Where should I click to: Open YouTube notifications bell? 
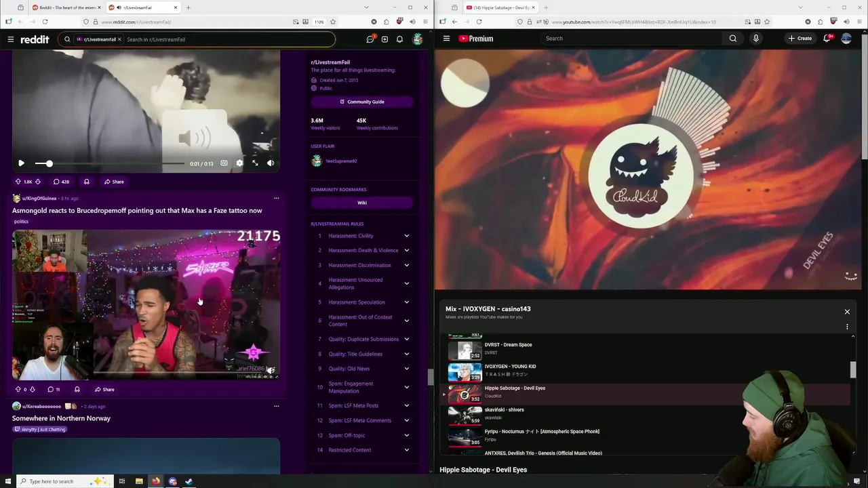[827, 39]
